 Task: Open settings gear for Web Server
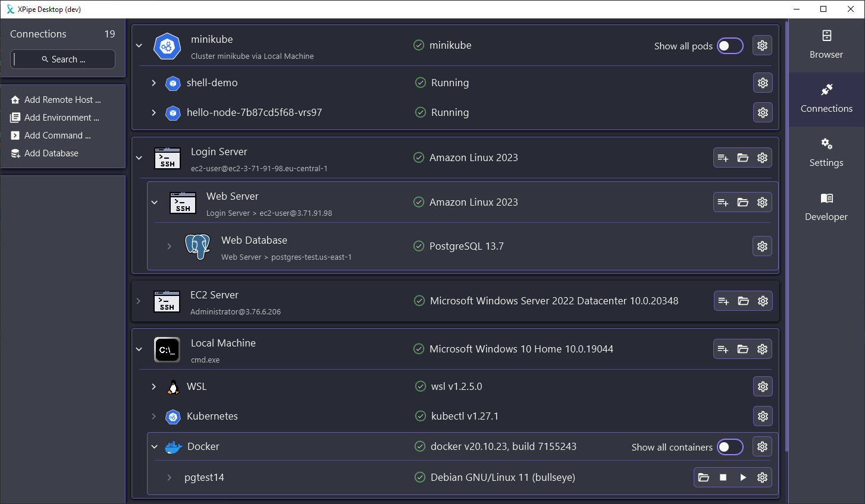tap(762, 202)
